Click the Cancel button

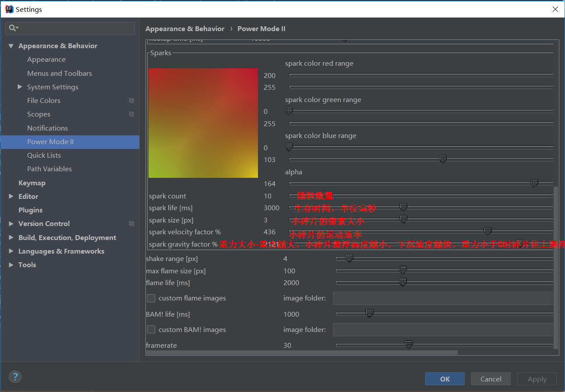[x=491, y=379]
